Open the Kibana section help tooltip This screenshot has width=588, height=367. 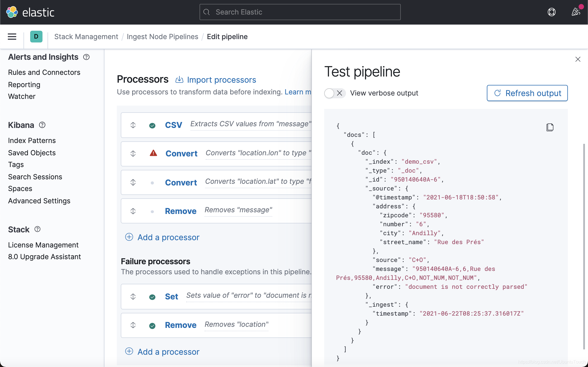[x=42, y=125]
